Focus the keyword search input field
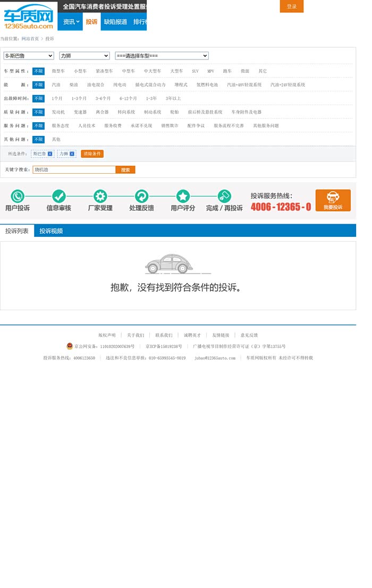 tap(74, 170)
